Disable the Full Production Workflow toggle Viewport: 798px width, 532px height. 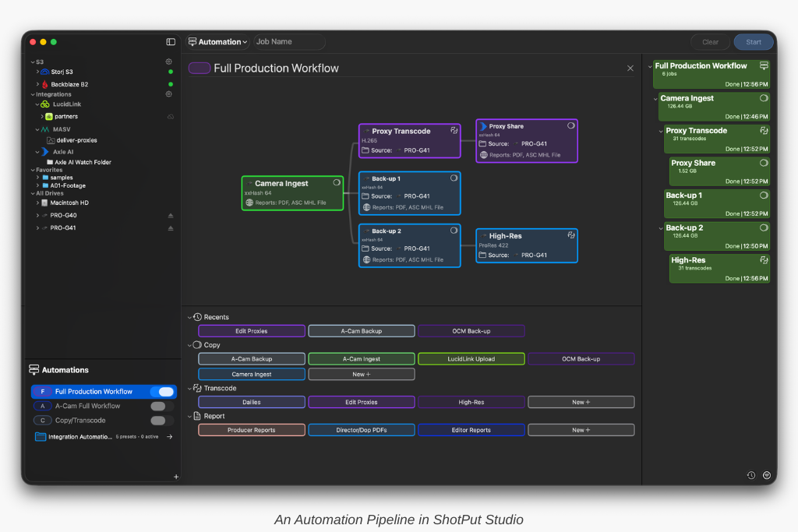click(x=162, y=392)
